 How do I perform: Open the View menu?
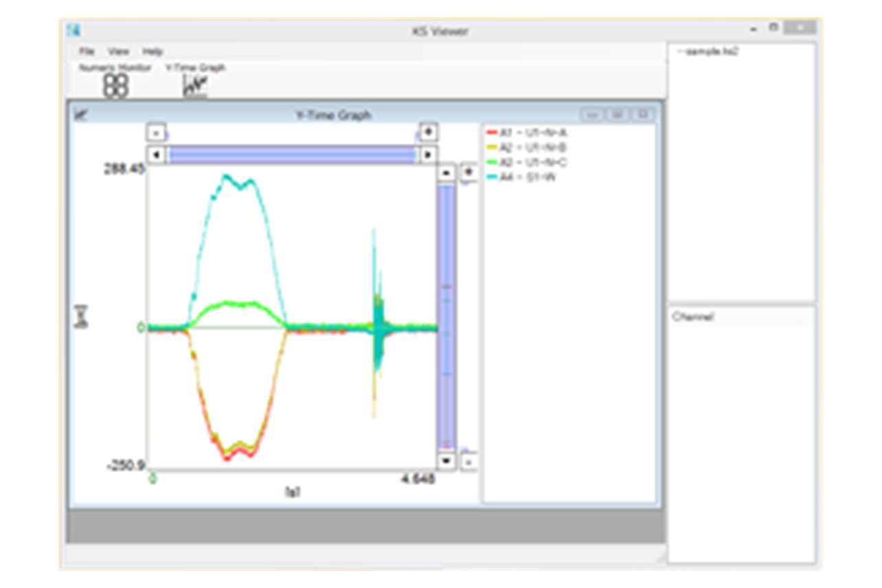click(118, 52)
